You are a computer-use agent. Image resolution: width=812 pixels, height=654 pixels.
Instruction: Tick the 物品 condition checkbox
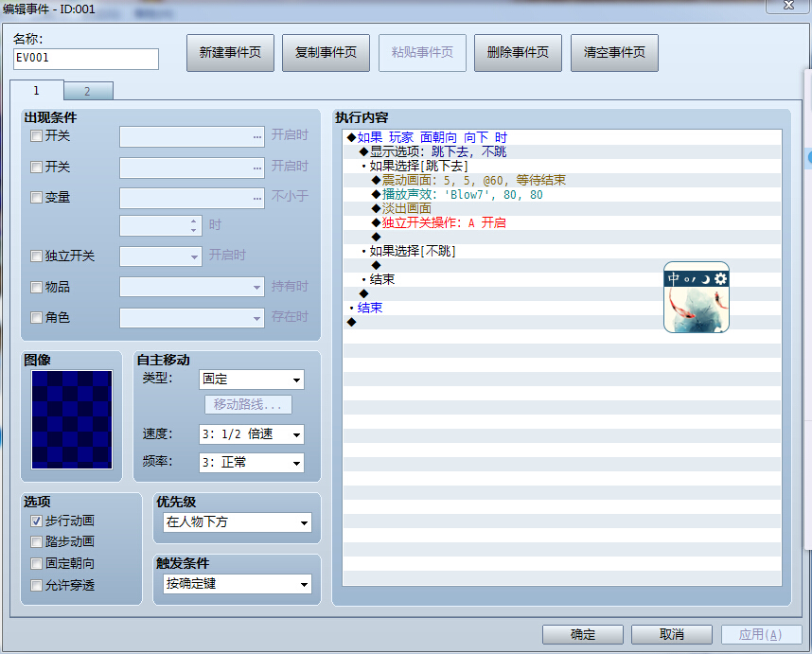click(x=36, y=287)
